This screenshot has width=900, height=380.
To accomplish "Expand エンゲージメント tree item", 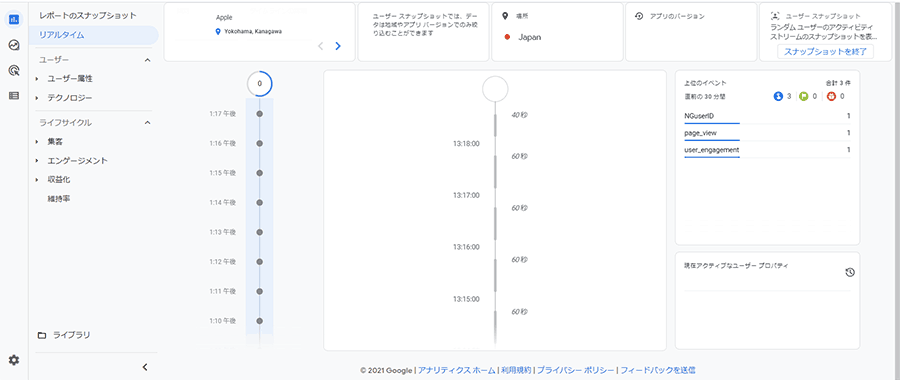I will [x=37, y=161].
